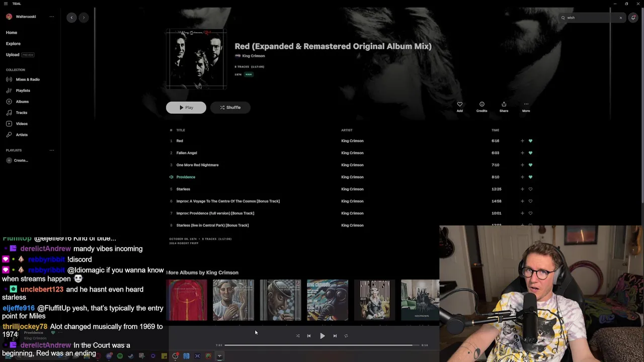Open the TIDAL taskbar icon

pyautogui.click(x=219, y=356)
